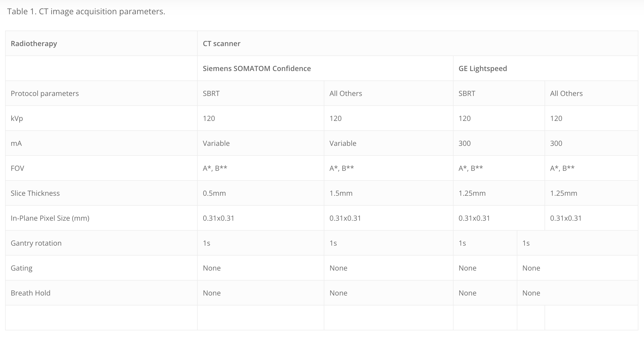Select the mA row label
This screenshot has height=337, width=644.
16,143
